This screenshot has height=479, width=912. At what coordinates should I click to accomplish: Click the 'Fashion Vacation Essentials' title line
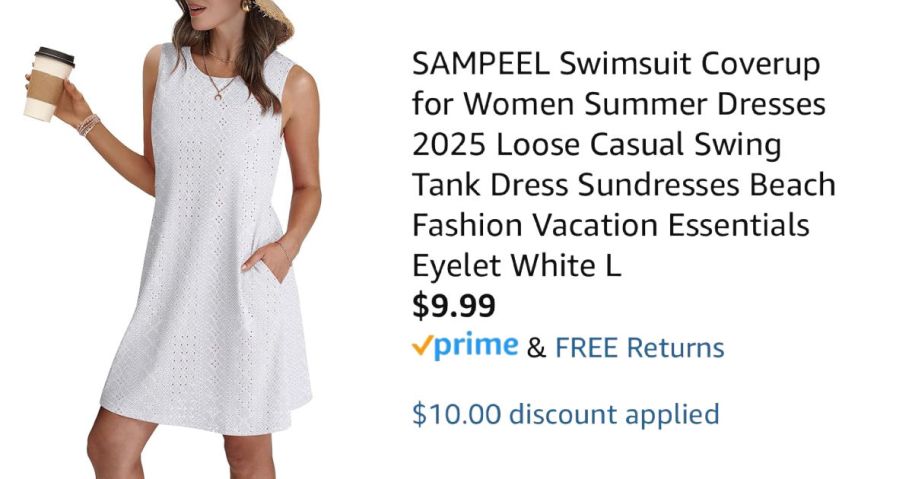click(x=611, y=225)
